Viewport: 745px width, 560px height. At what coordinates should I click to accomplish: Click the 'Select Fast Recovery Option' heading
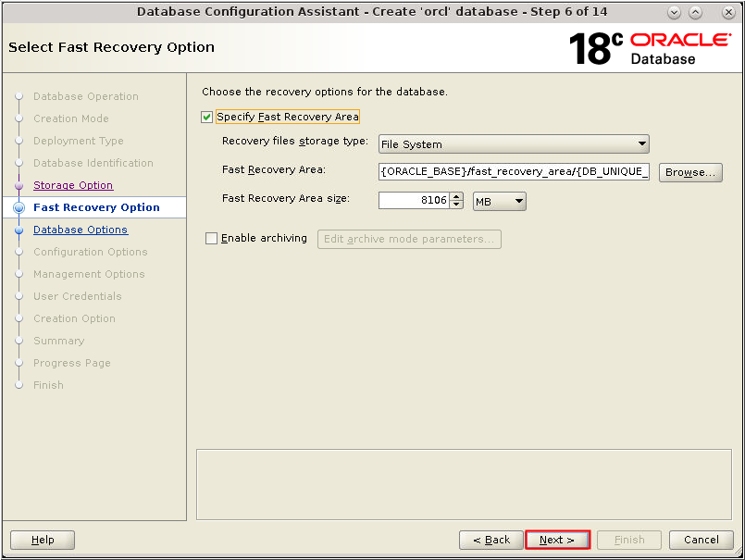point(112,47)
